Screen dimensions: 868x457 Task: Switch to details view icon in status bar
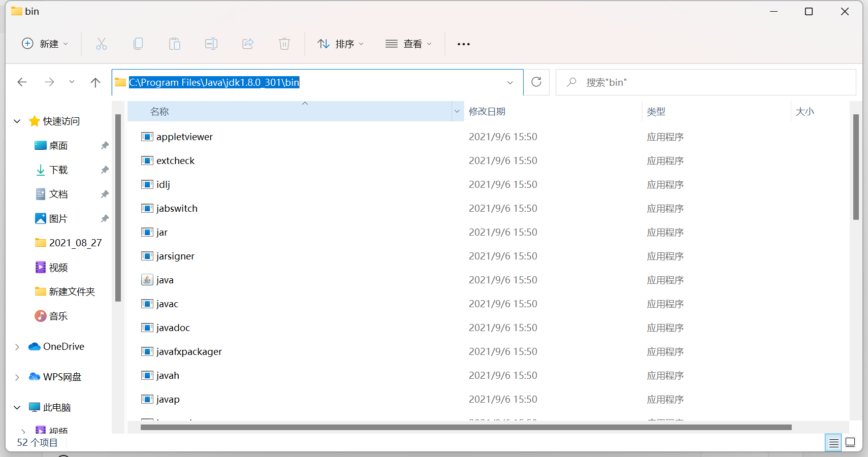pos(833,443)
